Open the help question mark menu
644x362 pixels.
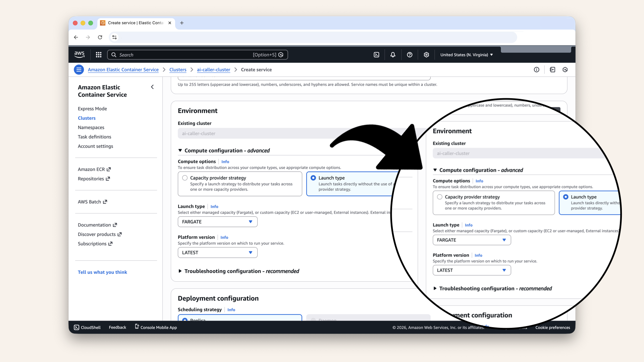(410, 55)
